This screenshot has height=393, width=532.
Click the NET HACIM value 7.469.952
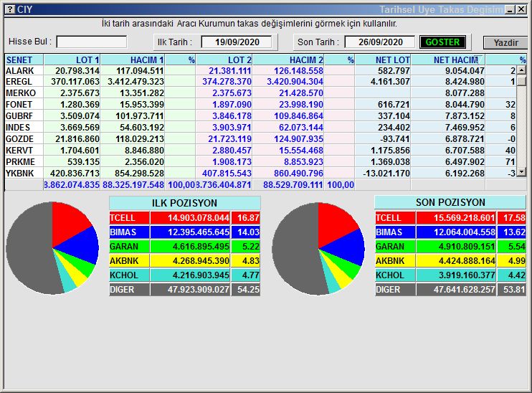[x=465, y=128]
